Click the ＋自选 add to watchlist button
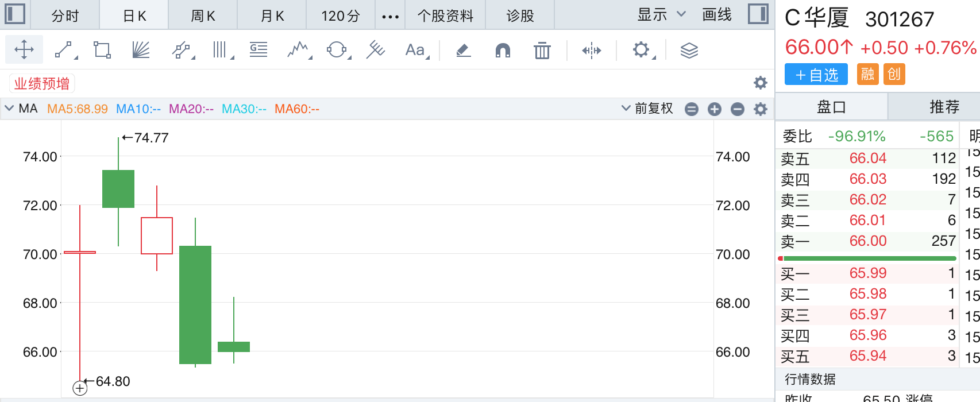980x402 pixels. [x=816, y=75]
